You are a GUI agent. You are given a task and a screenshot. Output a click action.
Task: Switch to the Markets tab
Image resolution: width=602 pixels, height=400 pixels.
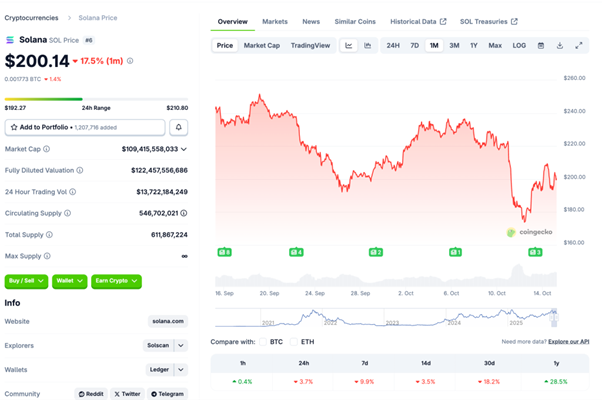274,21
